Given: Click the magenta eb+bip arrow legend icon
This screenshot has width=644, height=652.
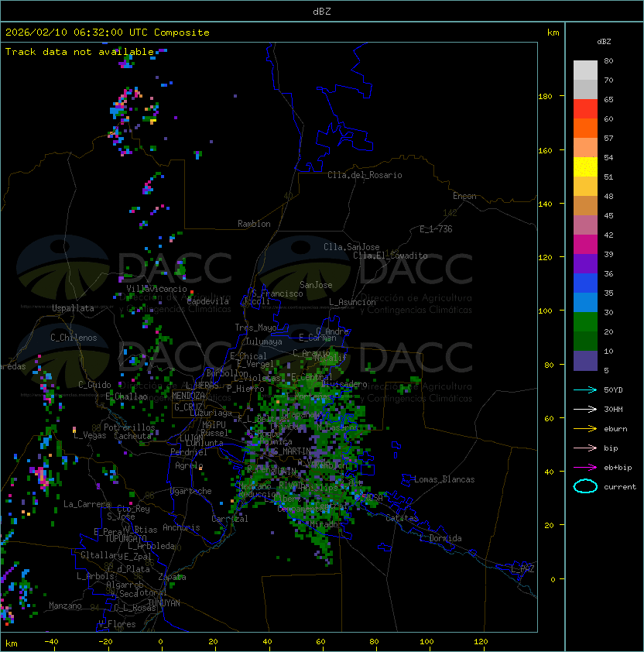Looking at the screenshot, I should [585, 468].
